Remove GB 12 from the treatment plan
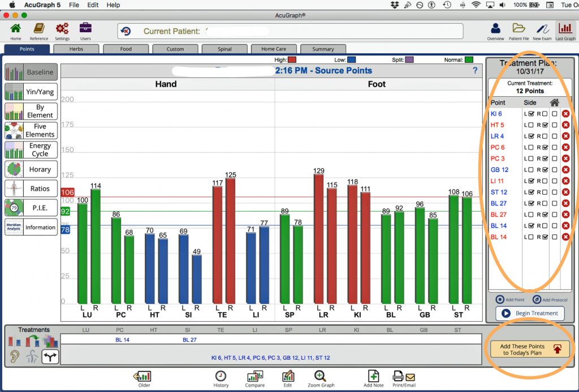 (565, 170)
